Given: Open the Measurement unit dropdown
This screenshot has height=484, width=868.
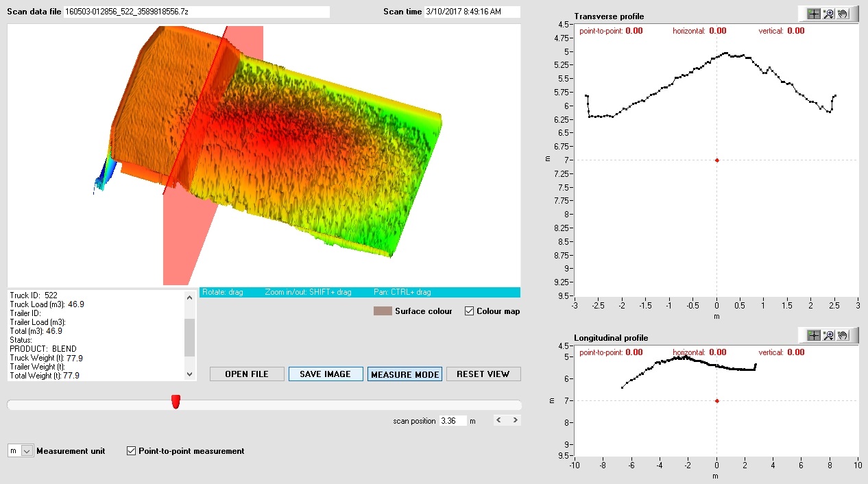Looking at the screenshot, I should click(27, 451).
